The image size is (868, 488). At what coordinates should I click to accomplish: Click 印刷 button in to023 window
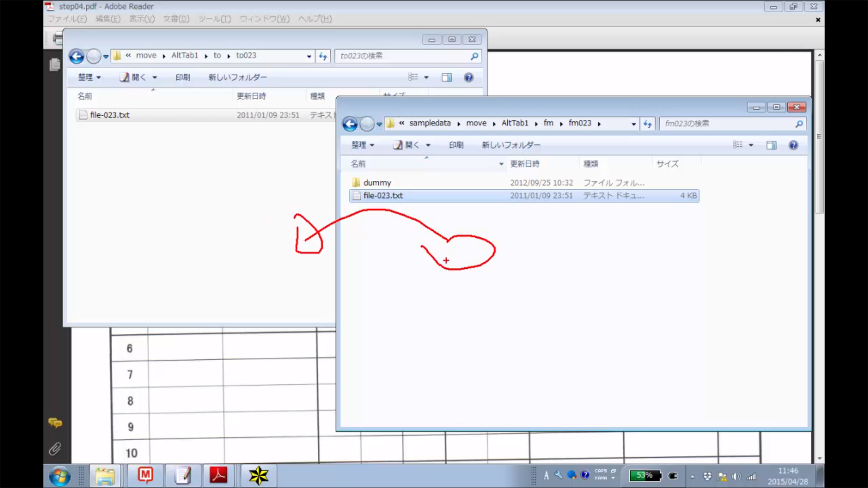click(183, 77)
